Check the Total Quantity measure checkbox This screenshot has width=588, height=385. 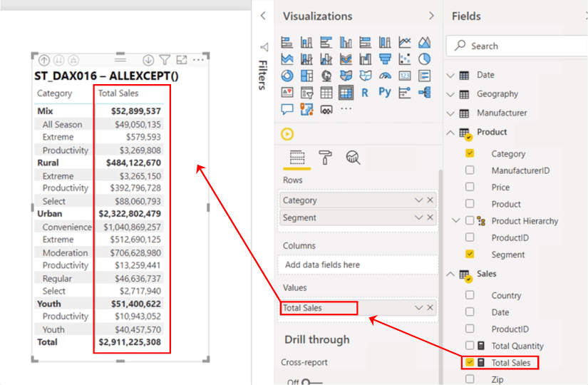coord(470,345)
